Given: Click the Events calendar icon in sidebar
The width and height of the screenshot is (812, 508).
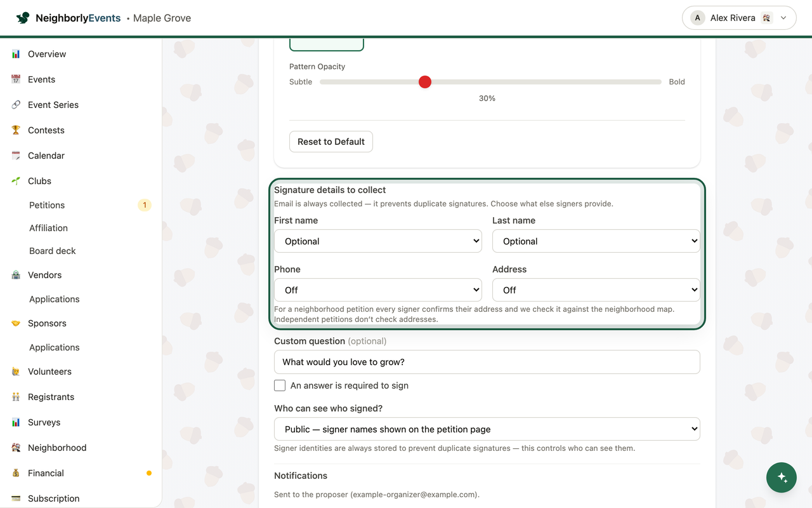Looking at the screenshot, I should [16, 79].
